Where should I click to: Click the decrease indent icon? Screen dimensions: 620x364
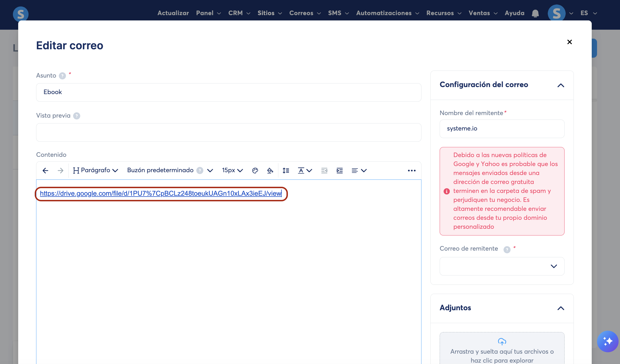pos(324,171)
